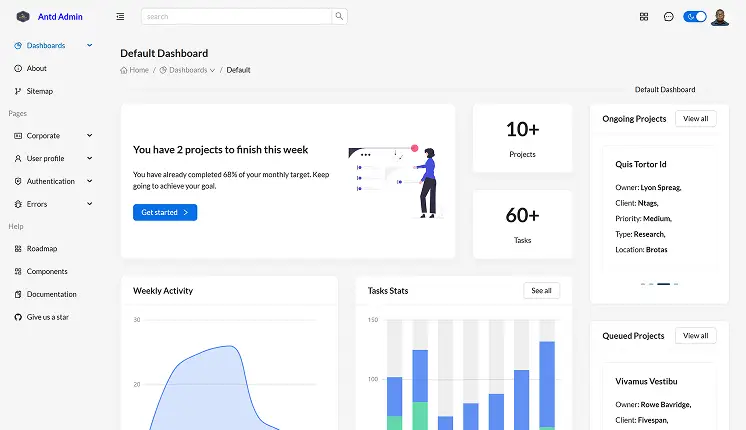746x430 pixels.
Task: Select the first carousel dot indicator
Action: 643,284
